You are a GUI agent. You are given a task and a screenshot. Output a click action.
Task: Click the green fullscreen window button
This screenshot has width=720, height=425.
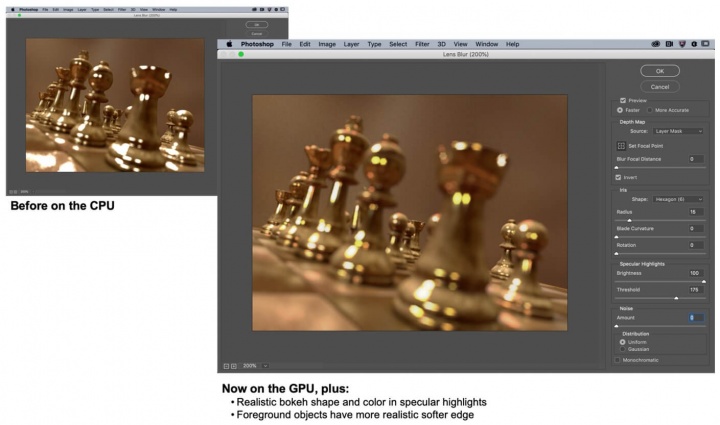[241, 54]
